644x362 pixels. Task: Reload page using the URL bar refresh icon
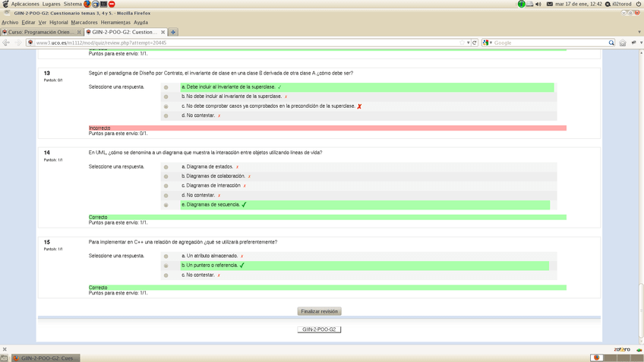(475, 42)
